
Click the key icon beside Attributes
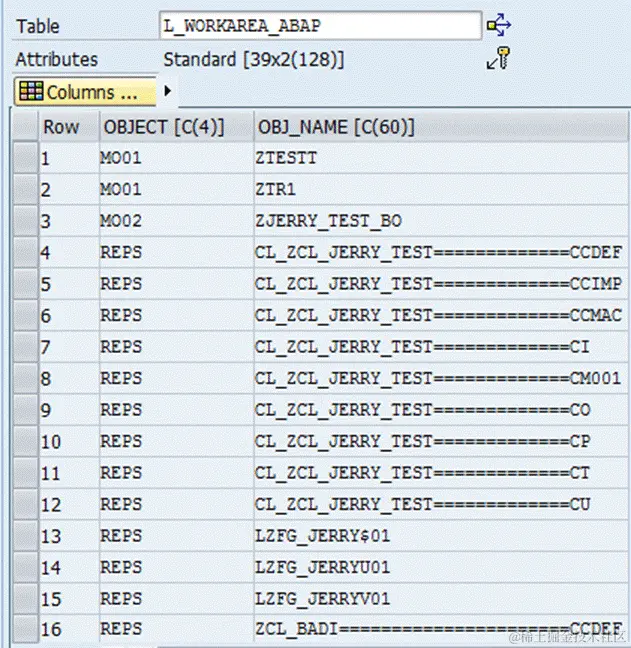click(x=498, y=58)
